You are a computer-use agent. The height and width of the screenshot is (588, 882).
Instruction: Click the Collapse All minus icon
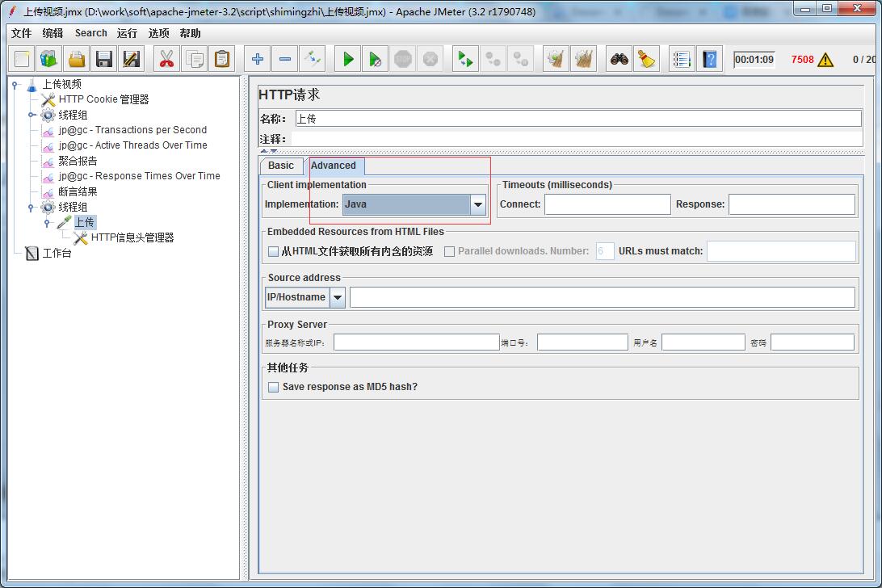(285, 58)
